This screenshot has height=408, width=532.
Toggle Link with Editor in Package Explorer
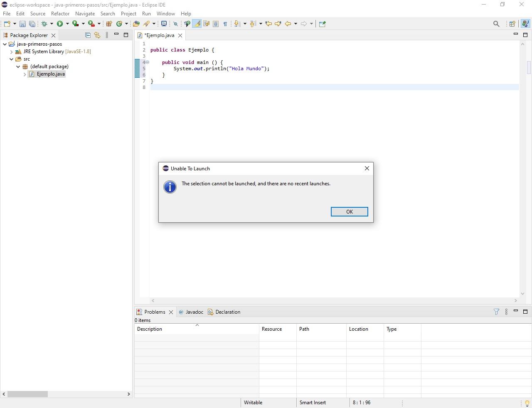97,35
